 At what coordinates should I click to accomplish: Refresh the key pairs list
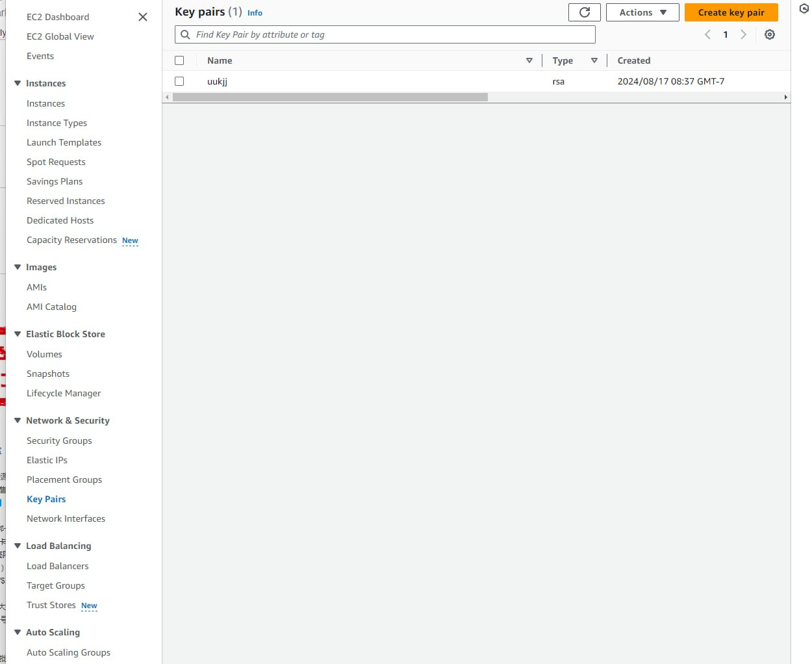[585, 12]
